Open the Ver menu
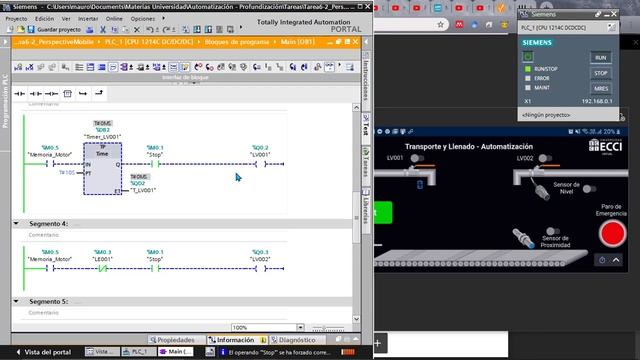 coord(66,19)
